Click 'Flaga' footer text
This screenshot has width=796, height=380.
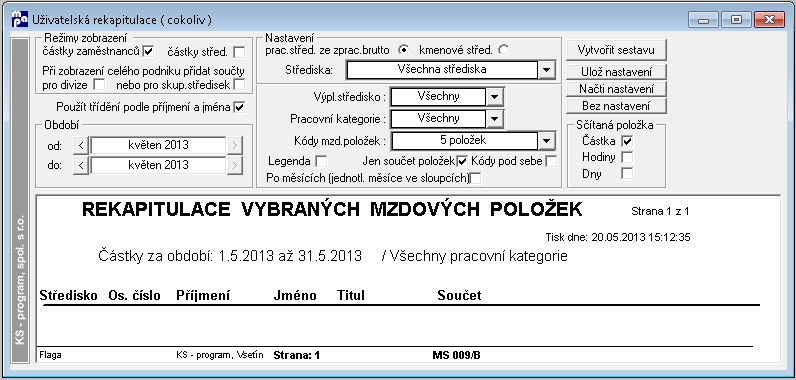coord(50,356)
